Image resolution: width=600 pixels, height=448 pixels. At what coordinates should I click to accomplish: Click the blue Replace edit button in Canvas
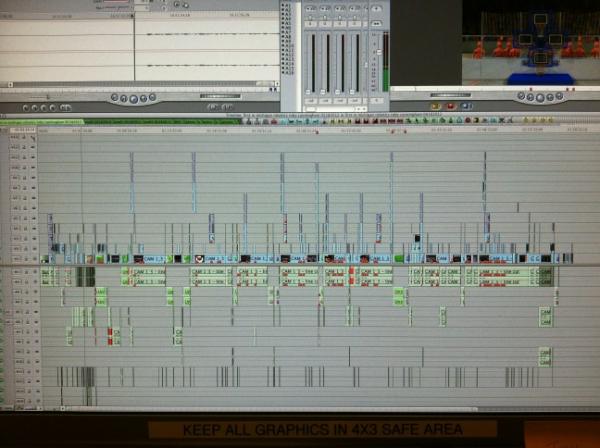coord(463,106)
